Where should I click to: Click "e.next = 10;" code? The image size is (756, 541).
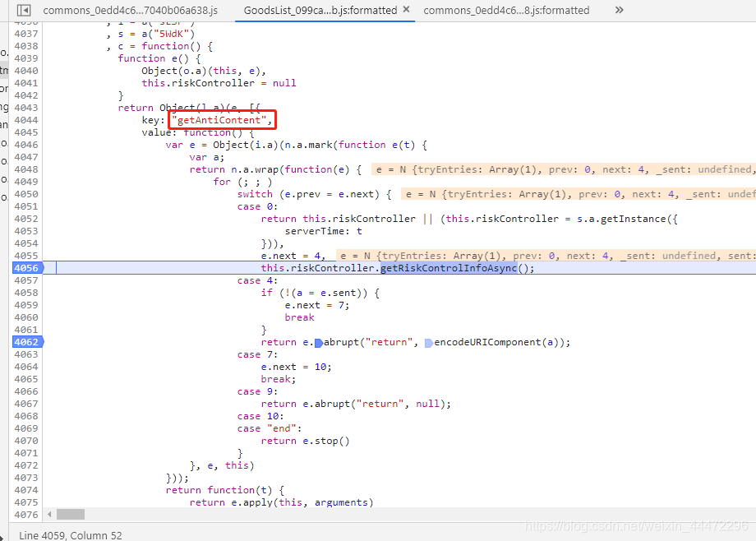pos(296,367)
